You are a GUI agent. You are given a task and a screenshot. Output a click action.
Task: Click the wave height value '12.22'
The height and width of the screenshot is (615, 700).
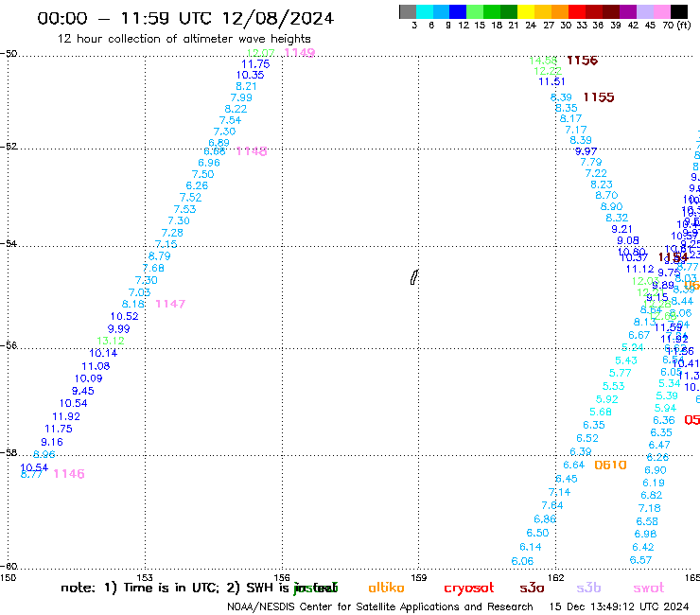(548, 72)
